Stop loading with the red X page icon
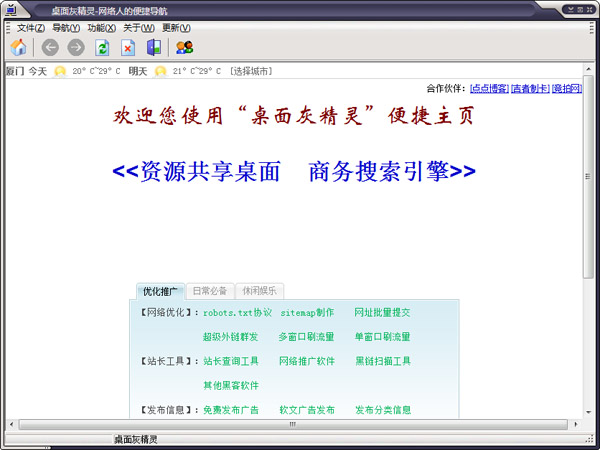 pos(128,47)
